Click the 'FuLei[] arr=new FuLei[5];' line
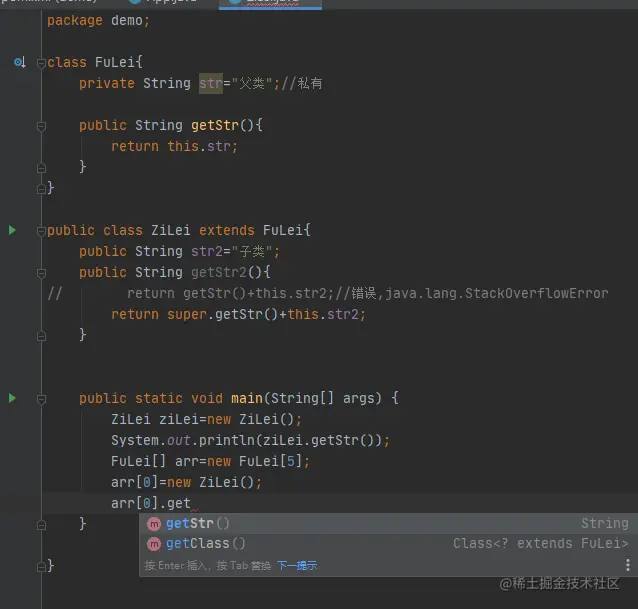 point(210,461)
